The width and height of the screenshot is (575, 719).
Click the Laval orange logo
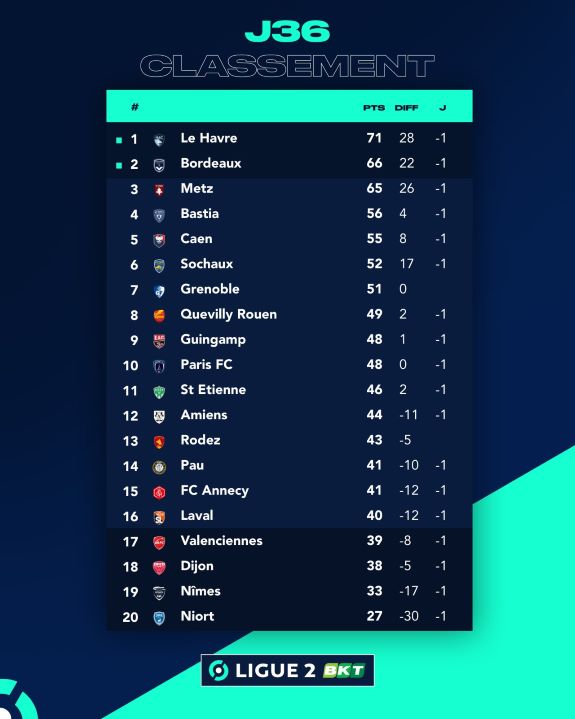tap(159, 517)
